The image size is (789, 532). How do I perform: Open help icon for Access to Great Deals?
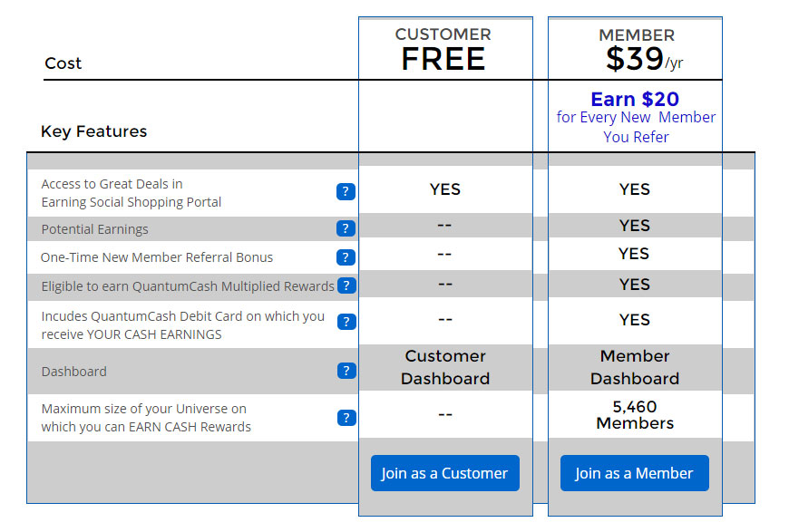pos(346,191)
